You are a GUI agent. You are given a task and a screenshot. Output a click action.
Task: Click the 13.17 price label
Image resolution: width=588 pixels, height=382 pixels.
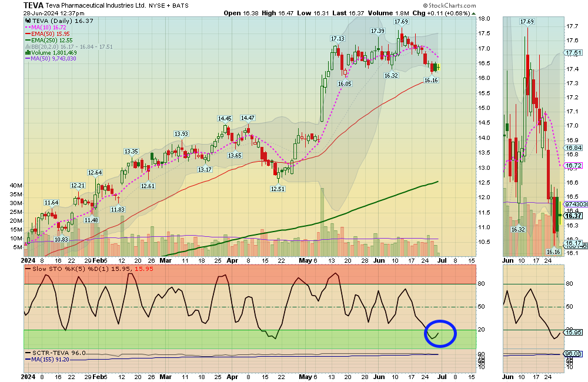pos(205,169)
